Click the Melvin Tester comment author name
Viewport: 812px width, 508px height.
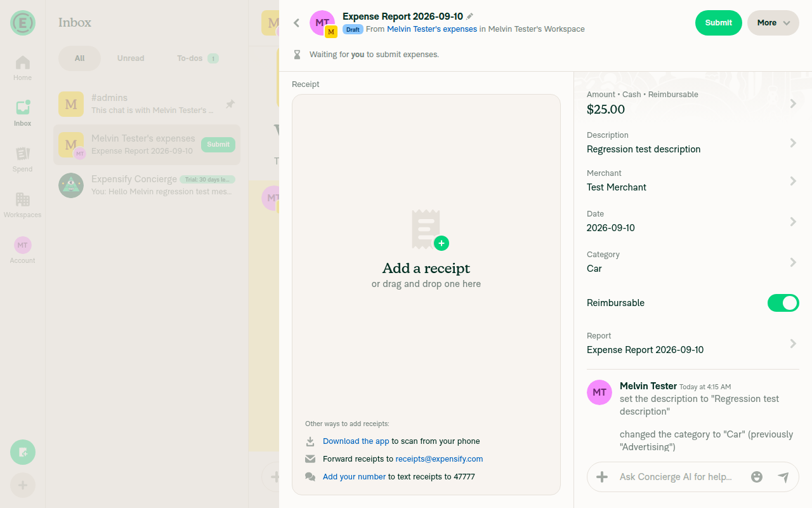[x=648, y=386]
